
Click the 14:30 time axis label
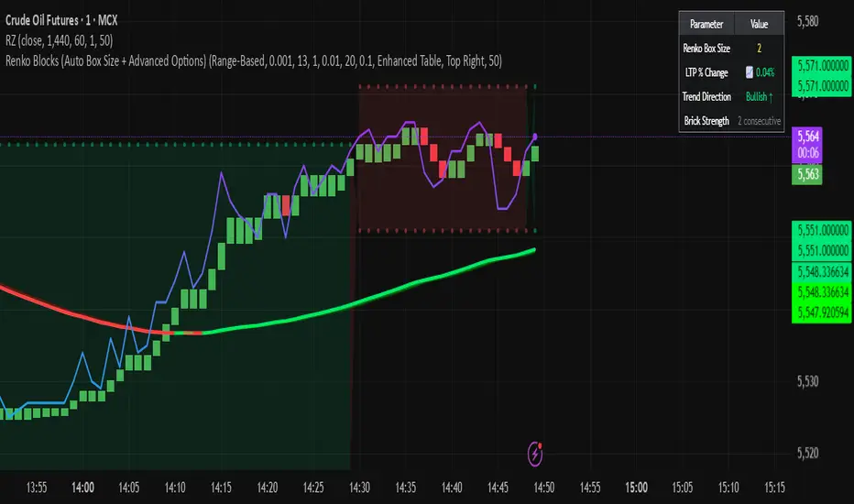click(359, 488)
